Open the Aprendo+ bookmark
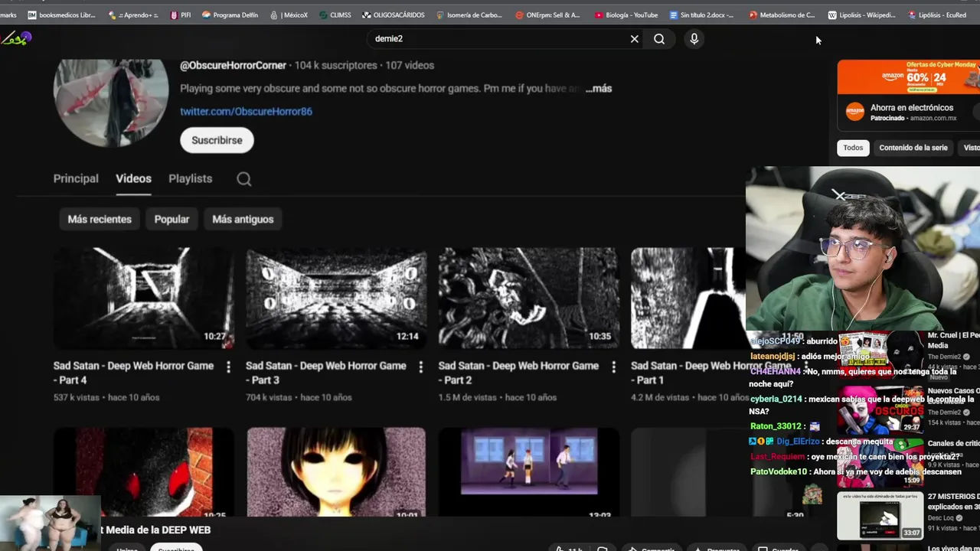This screenshot has height=551, width=980. tap(133, 15)
